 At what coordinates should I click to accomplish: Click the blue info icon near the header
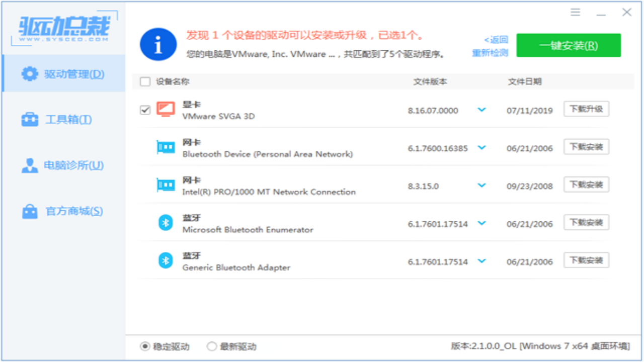(x=158, y=44)
